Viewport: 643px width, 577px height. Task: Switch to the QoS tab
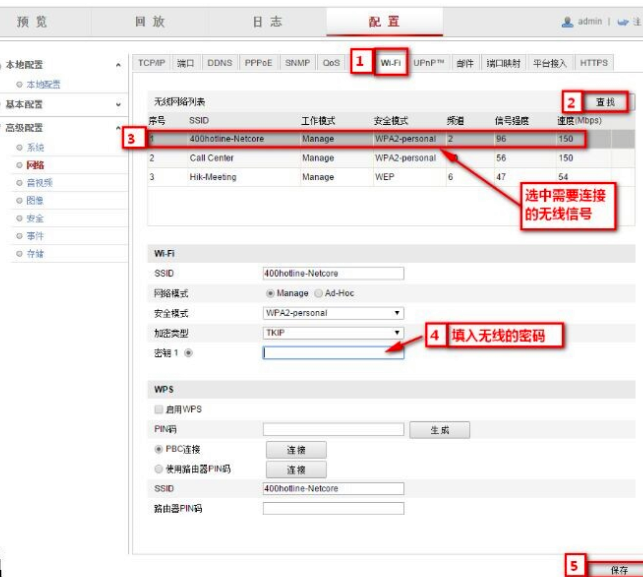(x=331, y=63)
